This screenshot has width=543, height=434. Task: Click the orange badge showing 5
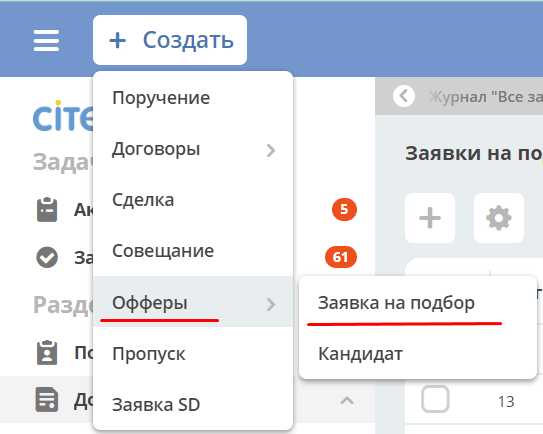(344, 209)
